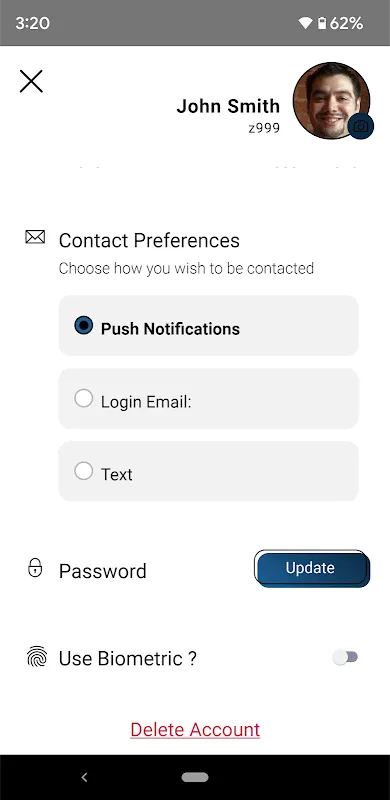This screenshot has width=390, height=800.
Task: Tap the Android back navigation arrow
Action: [x=85, y=777]
